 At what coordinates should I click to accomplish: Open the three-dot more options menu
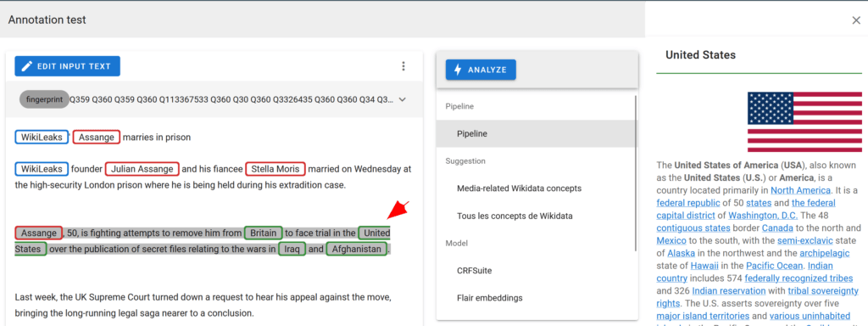(x=403, y=66)
